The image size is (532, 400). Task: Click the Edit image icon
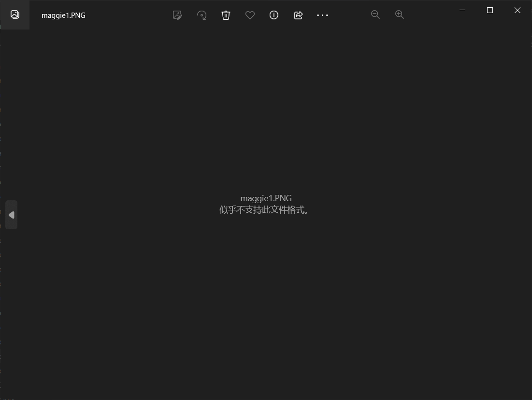click(x=177, y=15)
